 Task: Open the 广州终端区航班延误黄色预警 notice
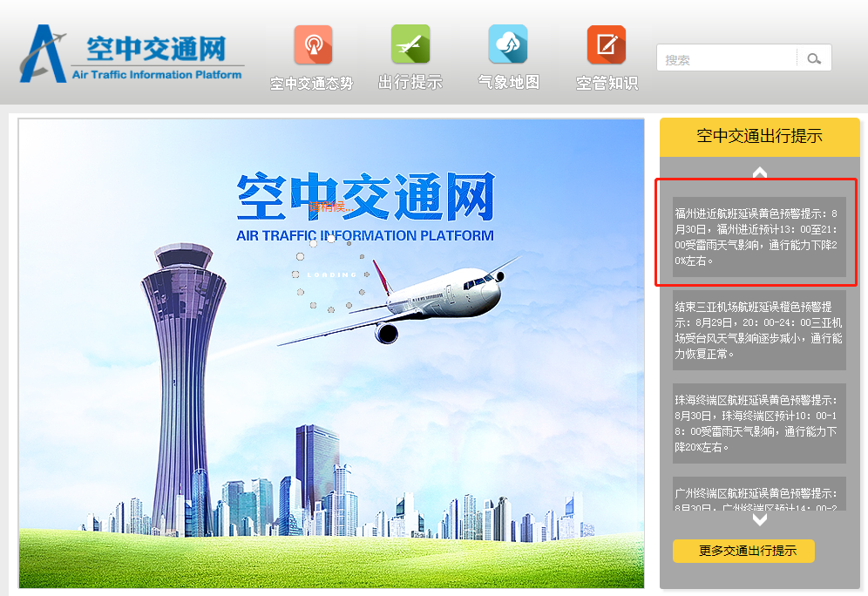tap(759, 494)
